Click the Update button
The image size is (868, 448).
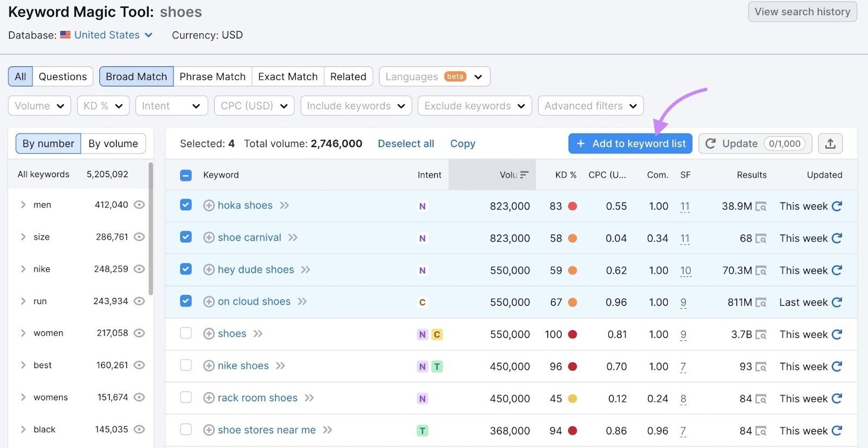click(755, 144)
